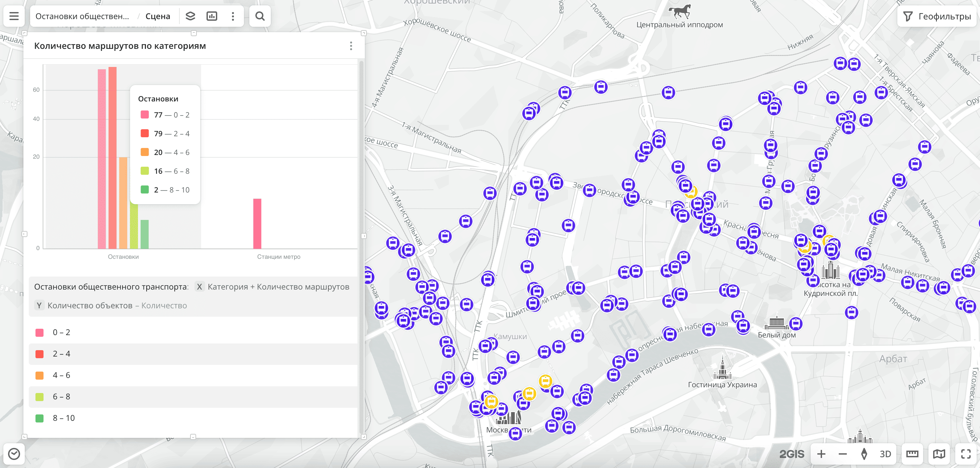Viewport: 980px width, 468px height.
Task: Zoom in the map with plus
Action: tap(821, 454)
